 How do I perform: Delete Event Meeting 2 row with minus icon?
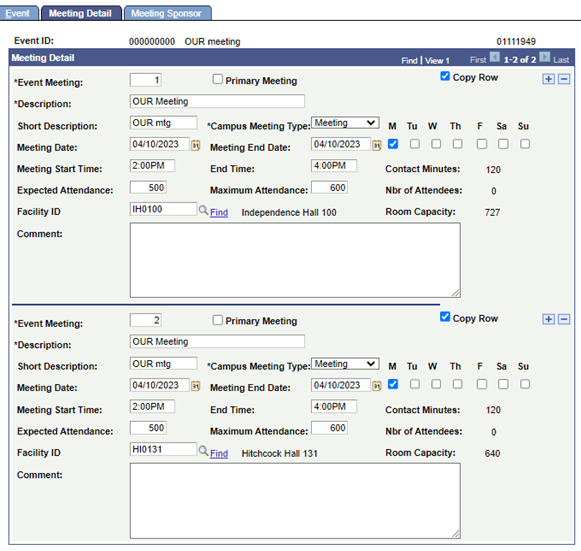pyautogui.click(x=564, y=319)
